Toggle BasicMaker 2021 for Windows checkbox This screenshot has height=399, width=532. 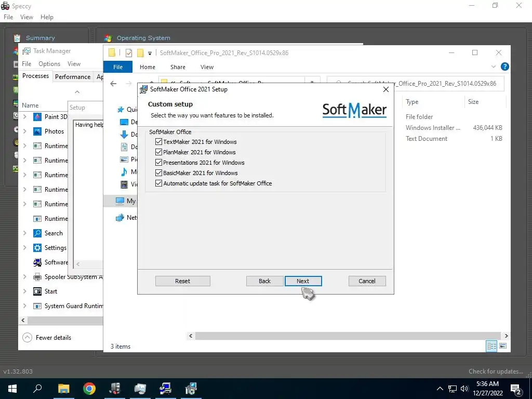tap(158, 173)
